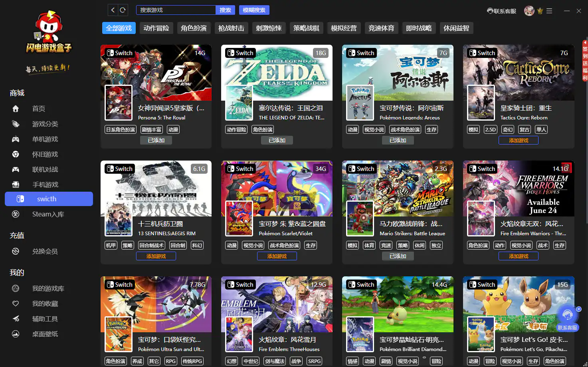Click the back arrow navigation icon

point(113,10)
